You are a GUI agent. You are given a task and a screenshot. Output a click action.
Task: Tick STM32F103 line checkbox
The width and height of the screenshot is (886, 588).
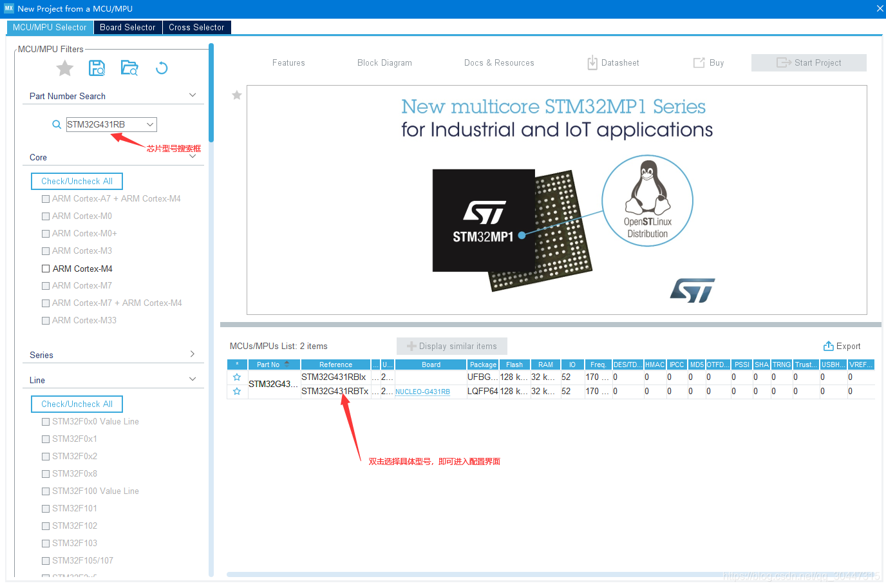pos(46,544)
